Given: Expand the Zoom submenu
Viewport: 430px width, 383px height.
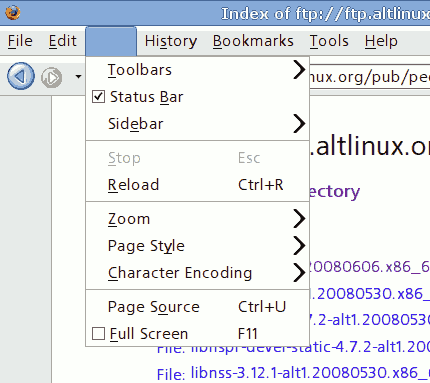Looking at the screenshot, I should 198,219.
